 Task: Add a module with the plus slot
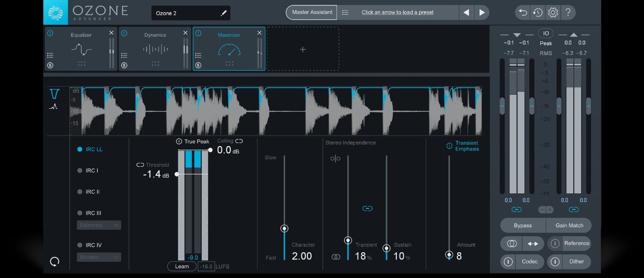click(x=303, y=49)
